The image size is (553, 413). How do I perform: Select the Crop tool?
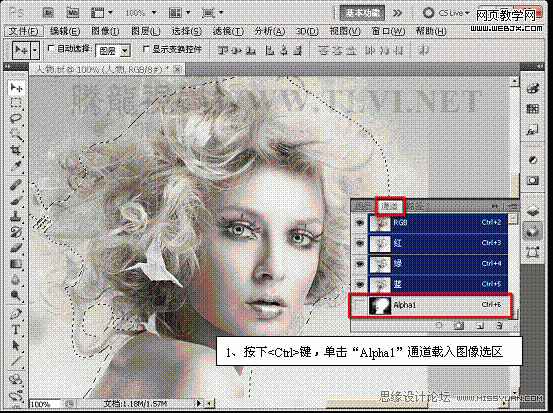click(x=16, y=150)
